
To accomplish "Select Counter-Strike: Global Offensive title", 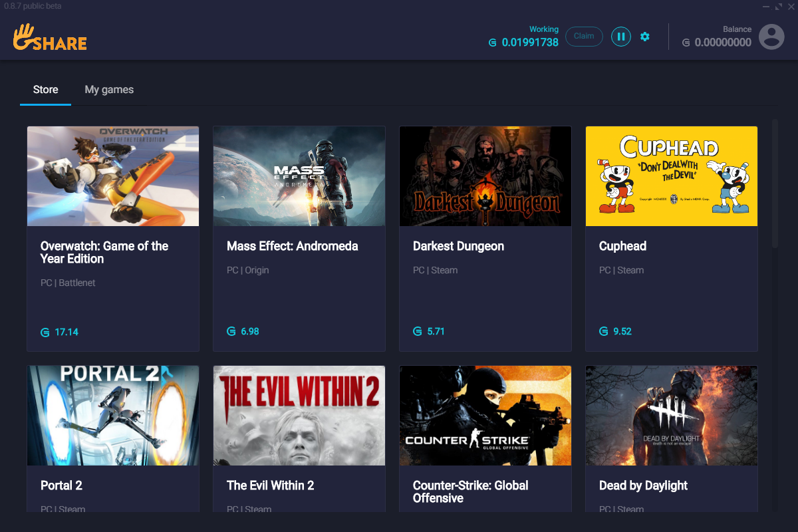I will (x=470, y=491).
